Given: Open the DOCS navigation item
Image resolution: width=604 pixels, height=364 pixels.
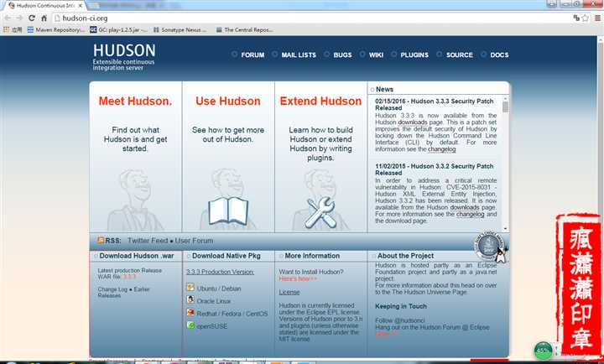Looking at the screenshot, I should click(499, 55).
